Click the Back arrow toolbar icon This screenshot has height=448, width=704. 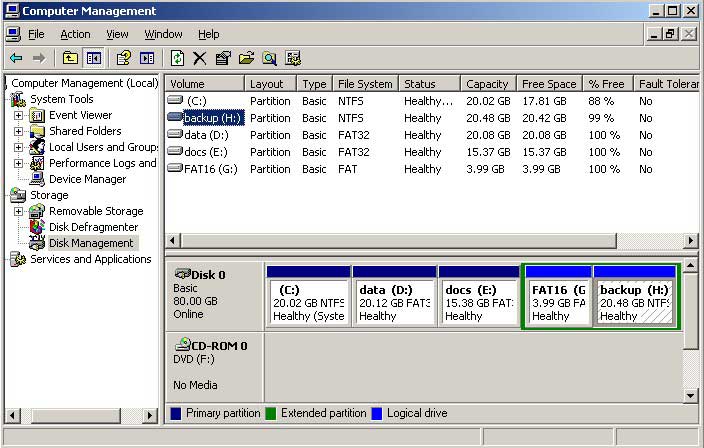(x=16, y=58)
